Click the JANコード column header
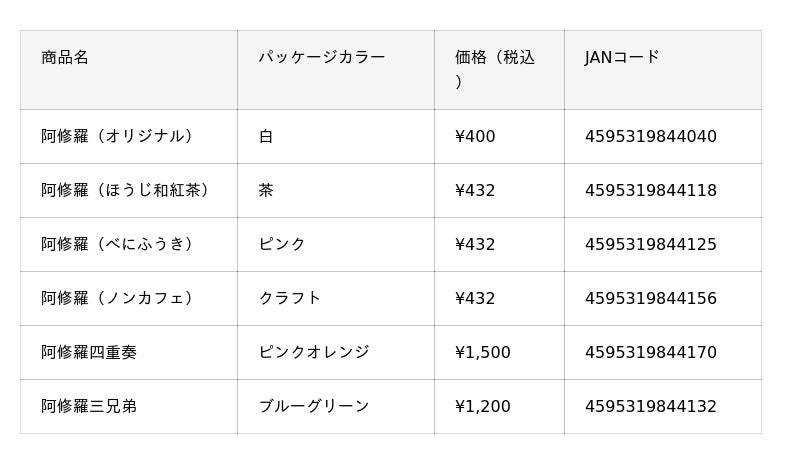Screen dimensions: 800x464 [x=622, y=58]
